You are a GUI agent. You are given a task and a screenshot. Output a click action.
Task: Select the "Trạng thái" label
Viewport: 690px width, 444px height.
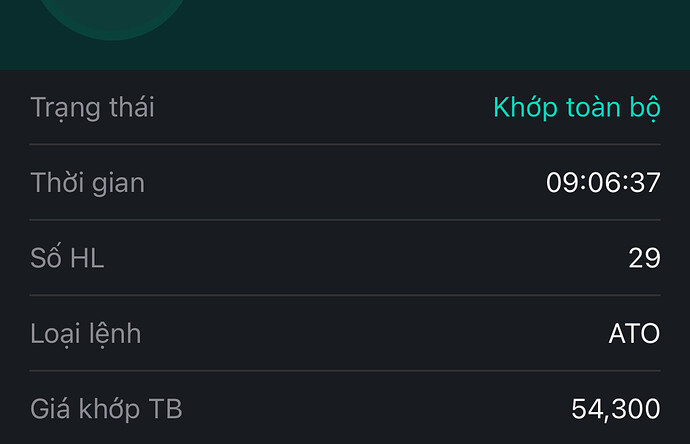pos(92,107)
